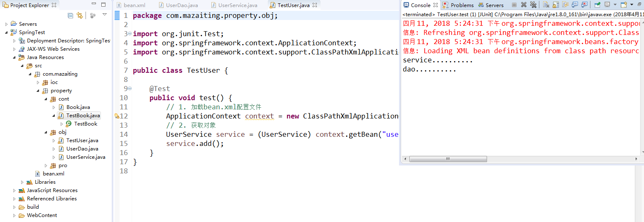Select the JavaScript Resources node
Screen dimensions: 644x222
click(x=52, y=190)
